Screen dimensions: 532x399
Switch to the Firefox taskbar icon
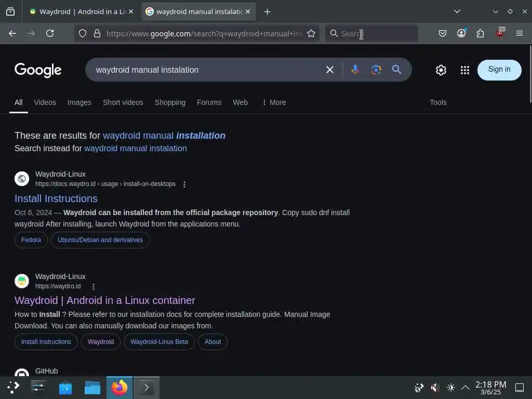click(119, 388)
